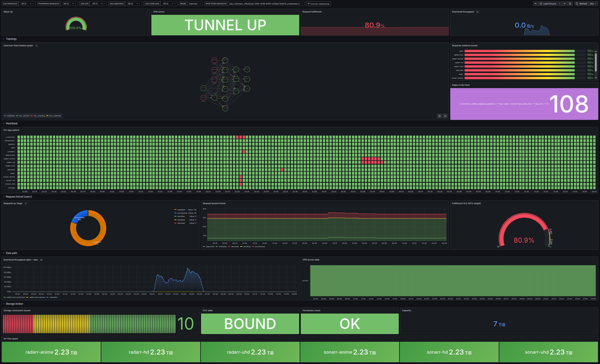Click the Refresh dashboard button
Image resolution: width=600 pixels, height=364 pixels.
582,4
